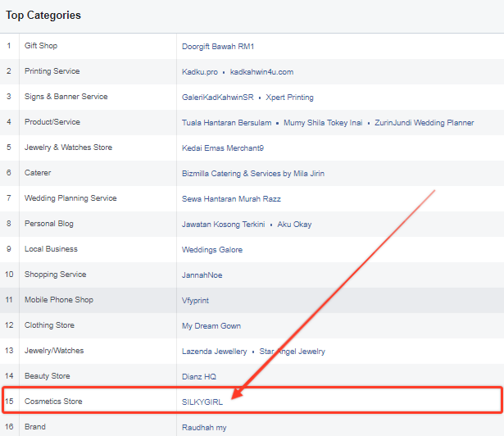Click rank number 11 cell
504x436 pixels.
pyautogui.click(x=9, y=300)
